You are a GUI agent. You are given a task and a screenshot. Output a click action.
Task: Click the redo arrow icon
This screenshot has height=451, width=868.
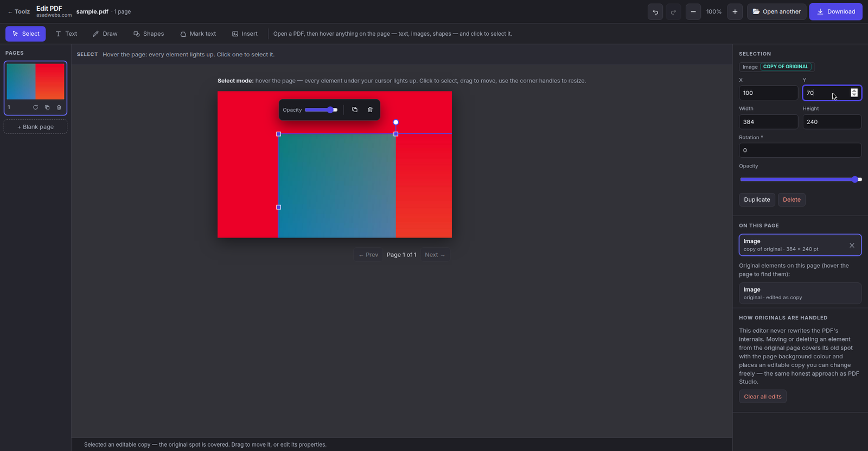[673, 11]
